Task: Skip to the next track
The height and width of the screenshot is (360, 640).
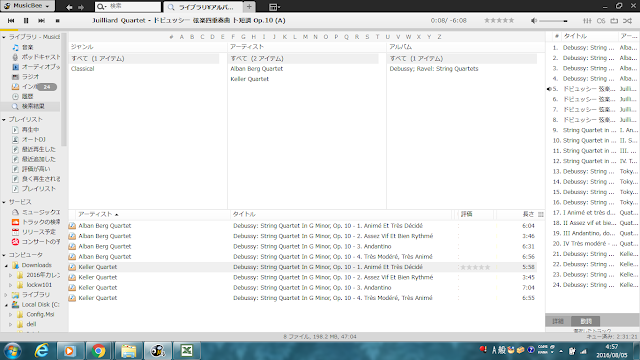Action: click(42, 20)
